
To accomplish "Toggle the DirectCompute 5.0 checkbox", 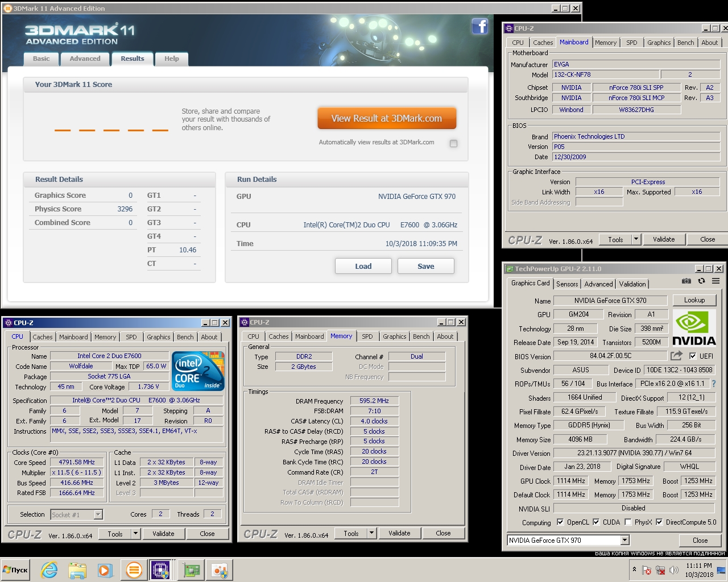I will [659, 522].
